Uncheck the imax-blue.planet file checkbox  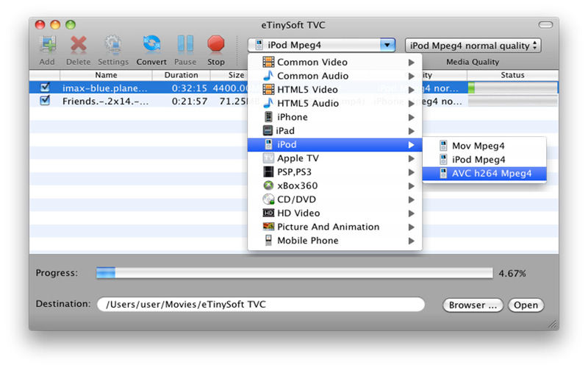coord(45,88)
